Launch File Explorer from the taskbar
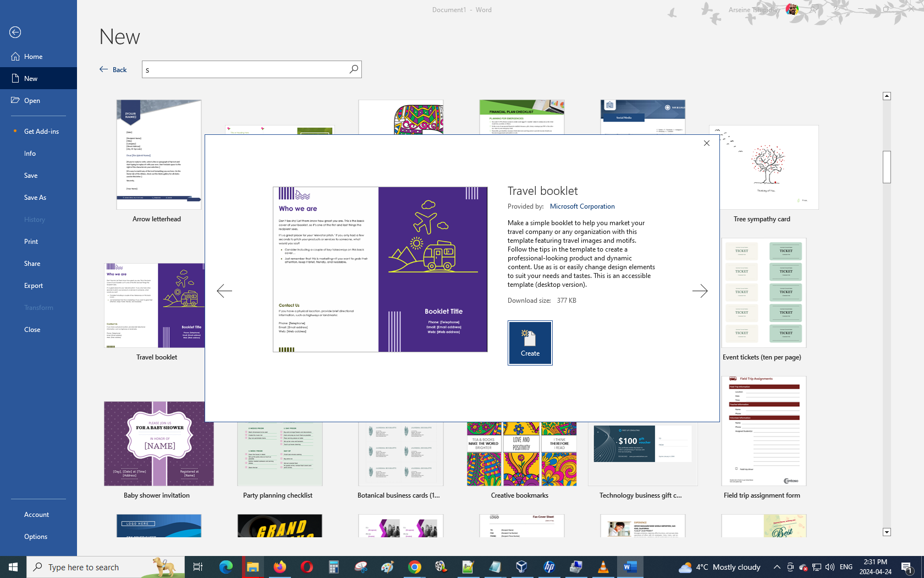Viewport: 924px width, 578px height. pos(252,567)
